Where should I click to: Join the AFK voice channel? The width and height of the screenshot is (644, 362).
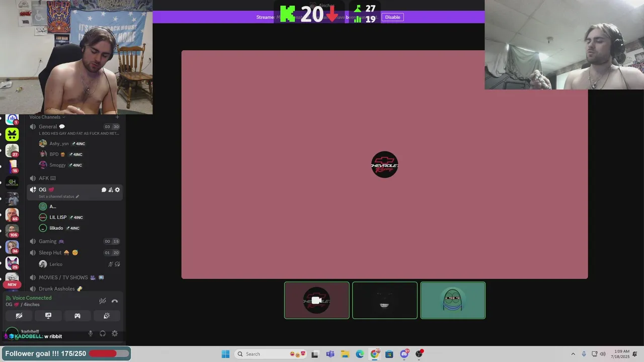(x=74, y=178)
